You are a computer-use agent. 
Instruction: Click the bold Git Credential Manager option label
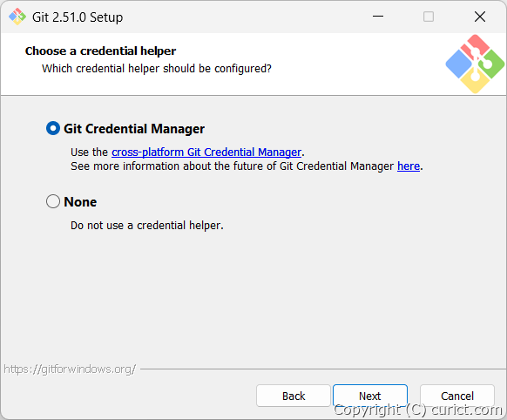tap(134, 129)
